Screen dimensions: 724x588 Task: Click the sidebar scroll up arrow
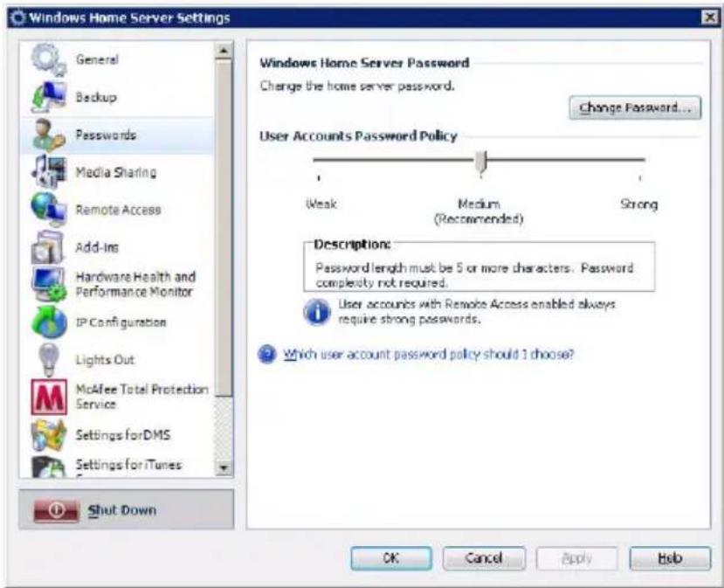click(224, 50)
